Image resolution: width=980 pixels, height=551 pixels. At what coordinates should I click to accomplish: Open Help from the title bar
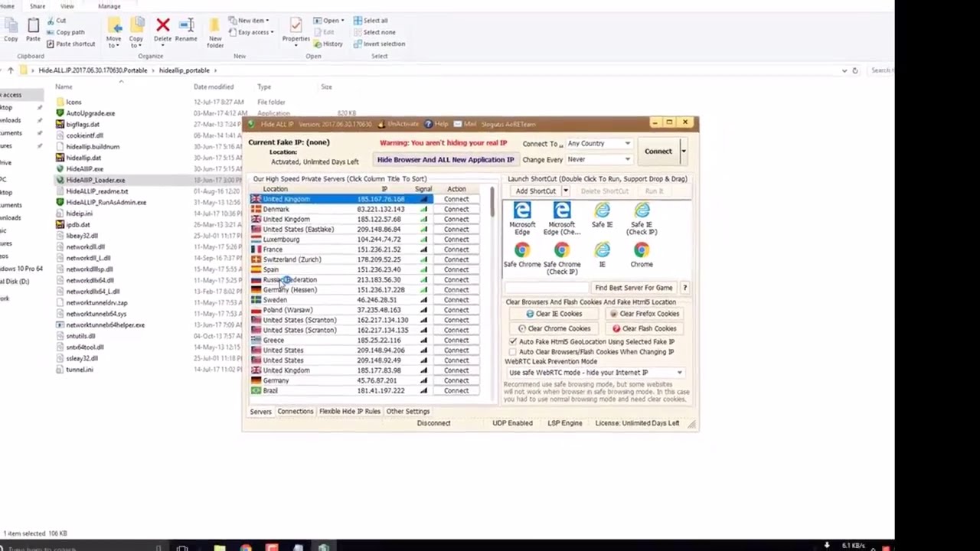[436, 124]
